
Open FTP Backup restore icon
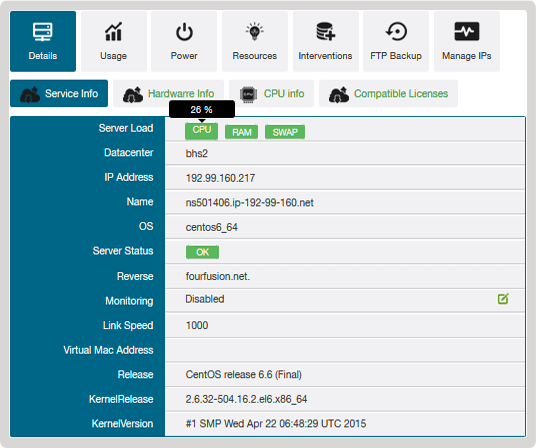tap(396, 31)
